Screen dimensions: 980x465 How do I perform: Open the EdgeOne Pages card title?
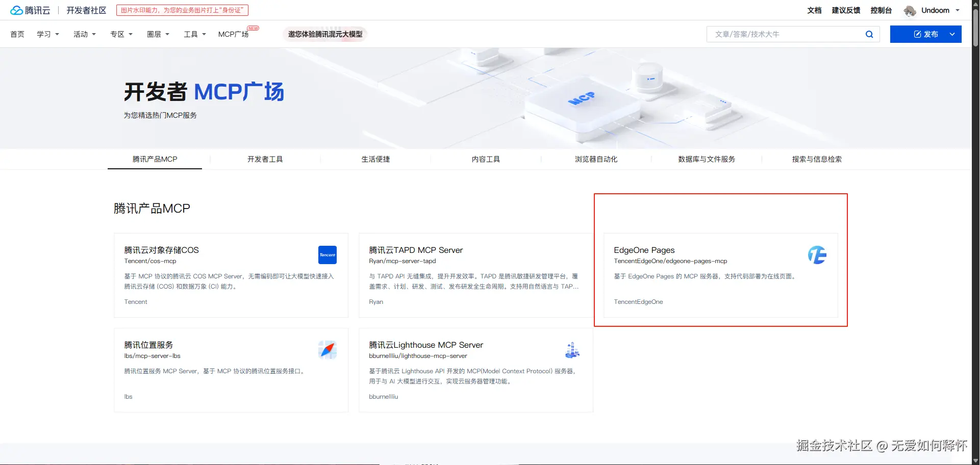coord(644,250)
